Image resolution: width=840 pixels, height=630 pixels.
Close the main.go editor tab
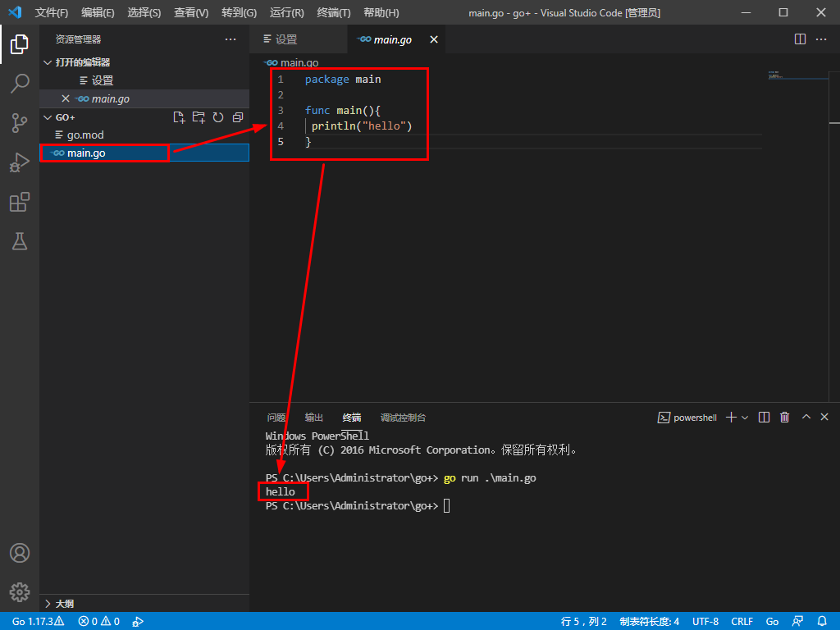(434, 39)
